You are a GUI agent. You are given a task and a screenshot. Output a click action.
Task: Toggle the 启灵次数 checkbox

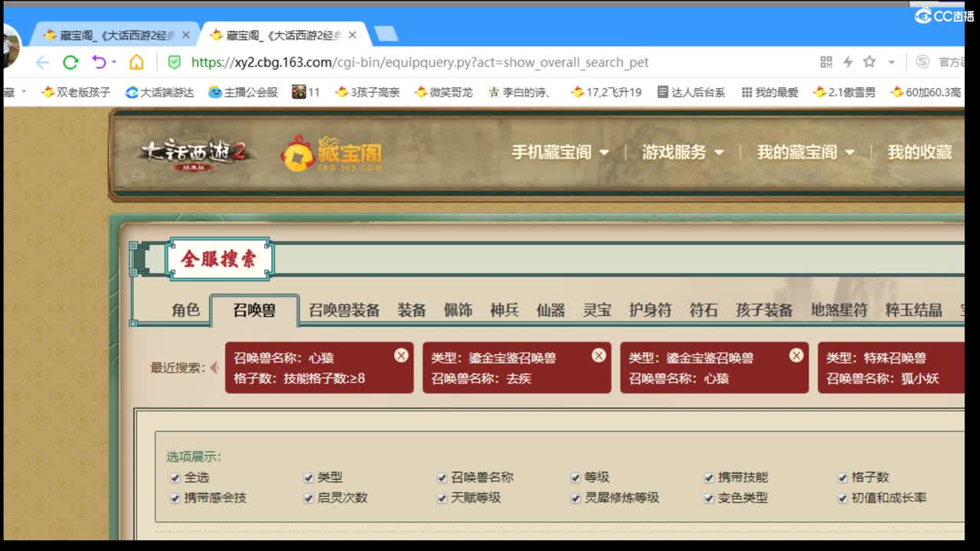309,498
